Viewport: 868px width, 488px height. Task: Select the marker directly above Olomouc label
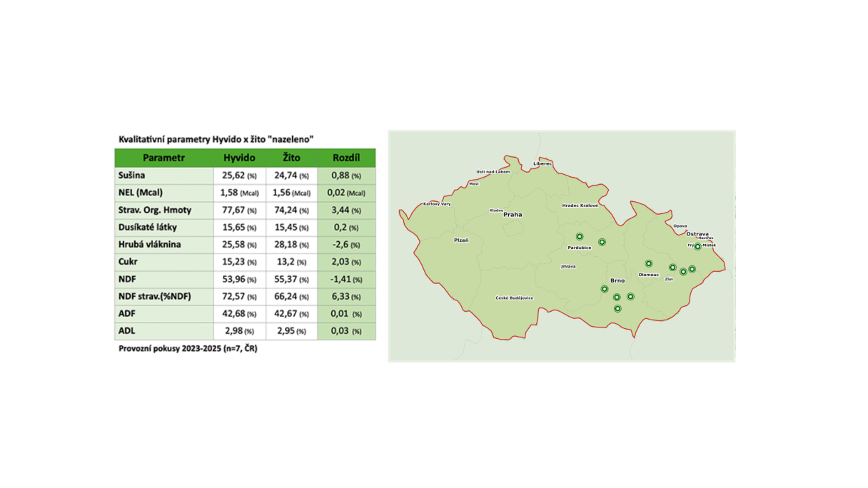pos(649,264)
